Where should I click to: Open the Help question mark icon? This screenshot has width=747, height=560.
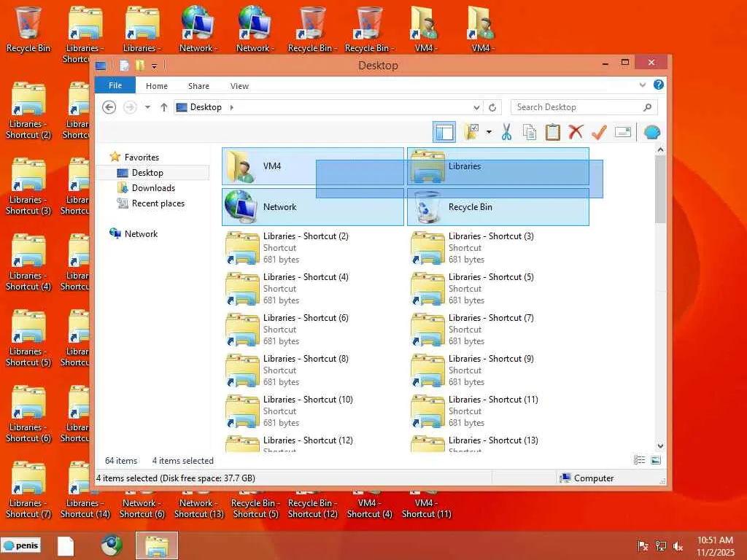659,85
